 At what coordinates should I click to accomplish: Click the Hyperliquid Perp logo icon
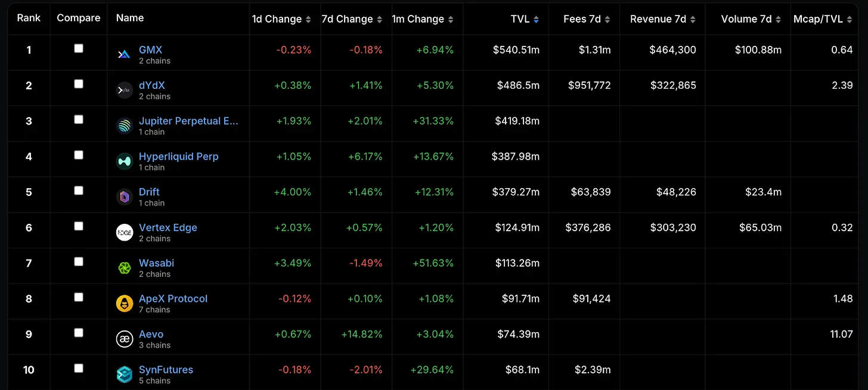(124, 161)
